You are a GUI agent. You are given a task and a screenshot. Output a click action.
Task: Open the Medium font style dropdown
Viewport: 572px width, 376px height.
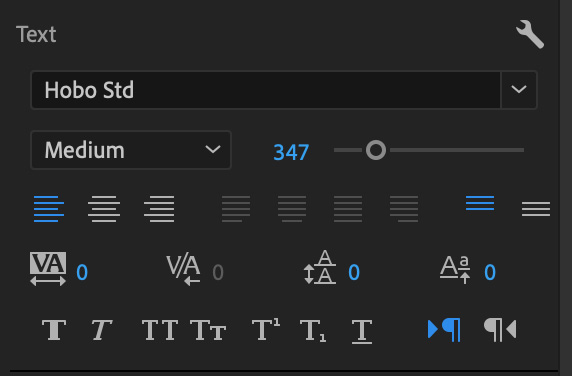pyautogui.click(x=131, y=150)
